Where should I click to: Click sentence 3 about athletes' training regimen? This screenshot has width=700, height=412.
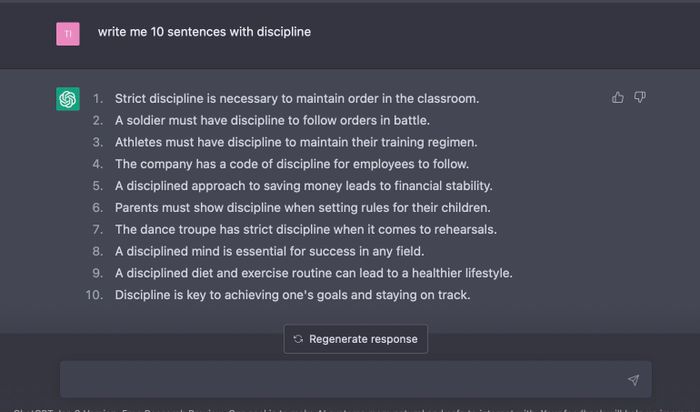(x=296, y=142)
